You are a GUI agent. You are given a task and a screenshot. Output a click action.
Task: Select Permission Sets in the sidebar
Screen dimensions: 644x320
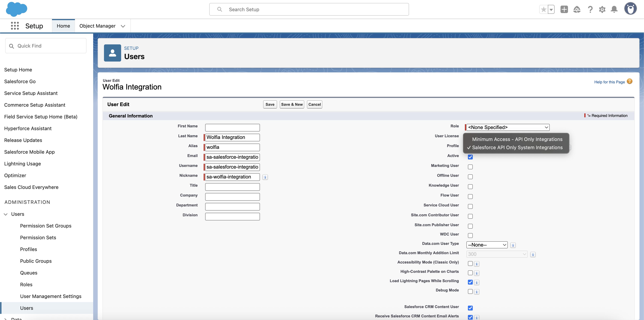[38, 237]
